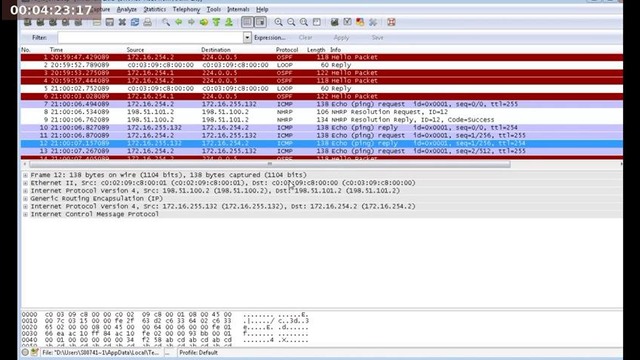Click hex dump row 0010
640x360 pixels.
pyautogui.click(x=165, y=321)
